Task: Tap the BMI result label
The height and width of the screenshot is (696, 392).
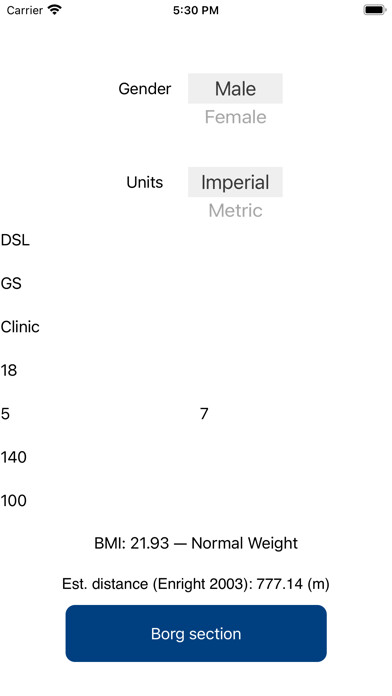Action: point(196,543)
